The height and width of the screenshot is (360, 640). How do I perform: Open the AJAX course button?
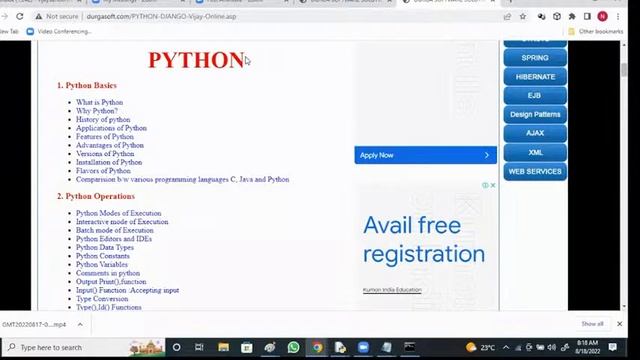(535, 133)
